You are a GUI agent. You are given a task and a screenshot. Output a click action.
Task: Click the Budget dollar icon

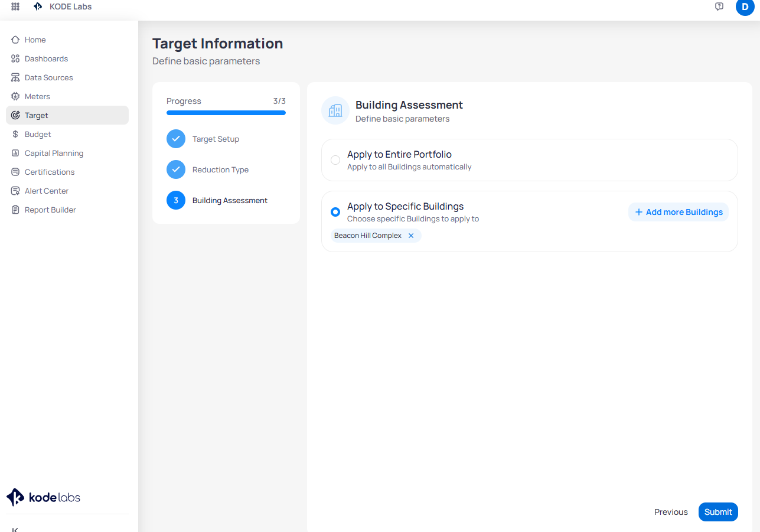pos(15,134)
